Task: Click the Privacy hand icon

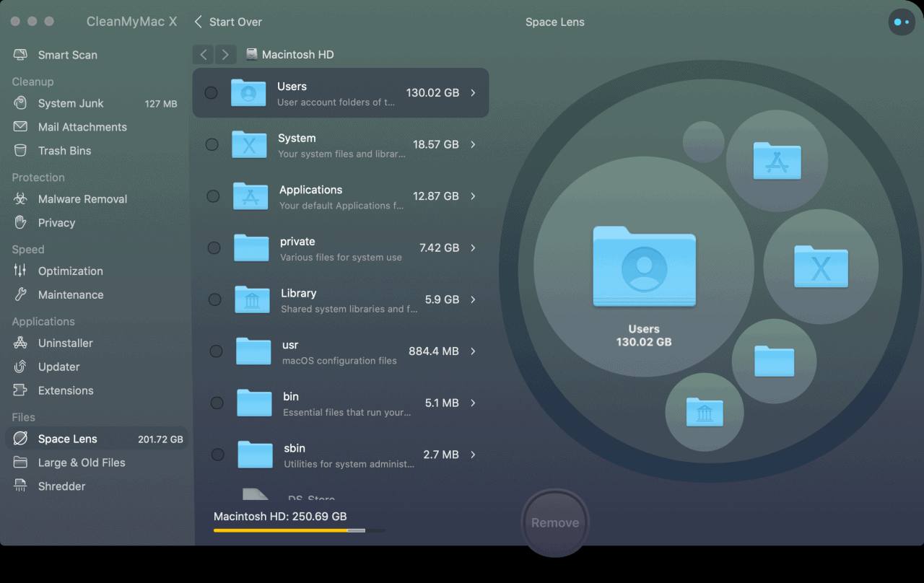Action: click(x=20, y=223)
